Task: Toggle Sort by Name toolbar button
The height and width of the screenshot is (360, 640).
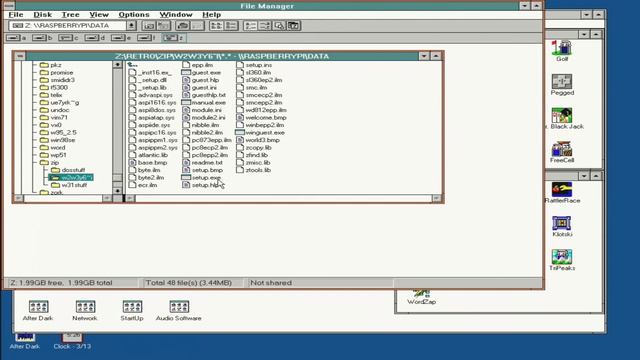Action: tap(250, 26)
